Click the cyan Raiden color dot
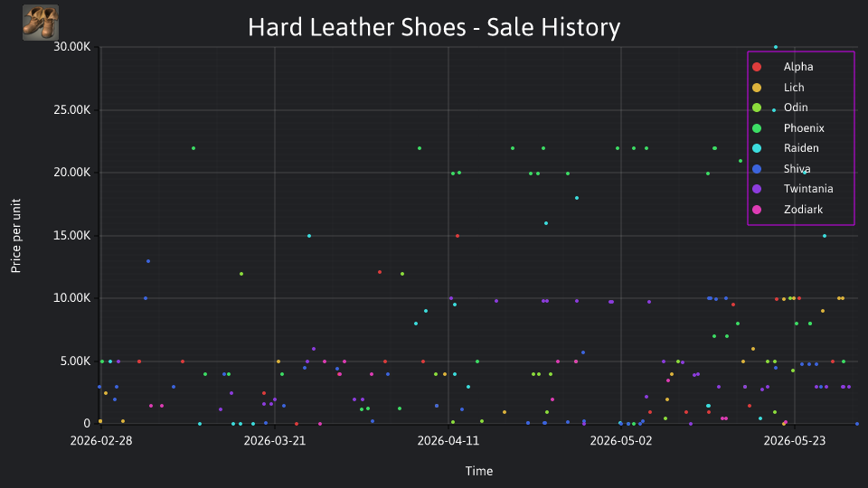Screen dimensions: 868x488 (757, 148)
